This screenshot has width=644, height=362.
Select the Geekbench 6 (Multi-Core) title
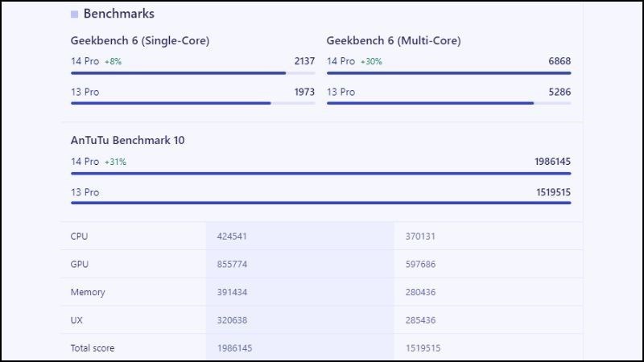click(x=394, y=41)
